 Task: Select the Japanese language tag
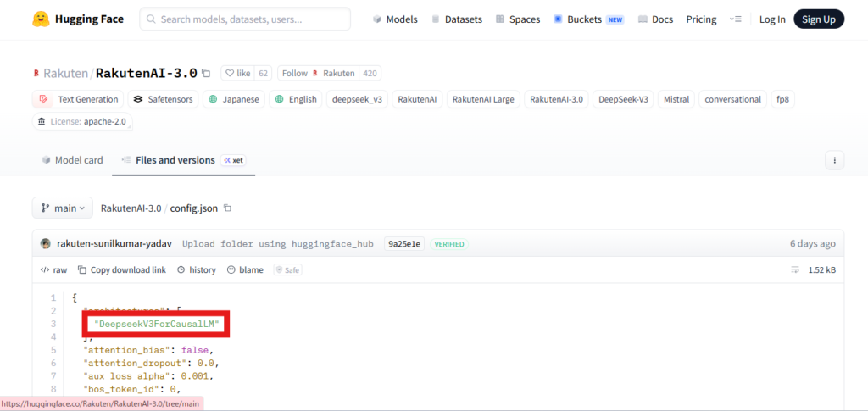pos(234,99)
